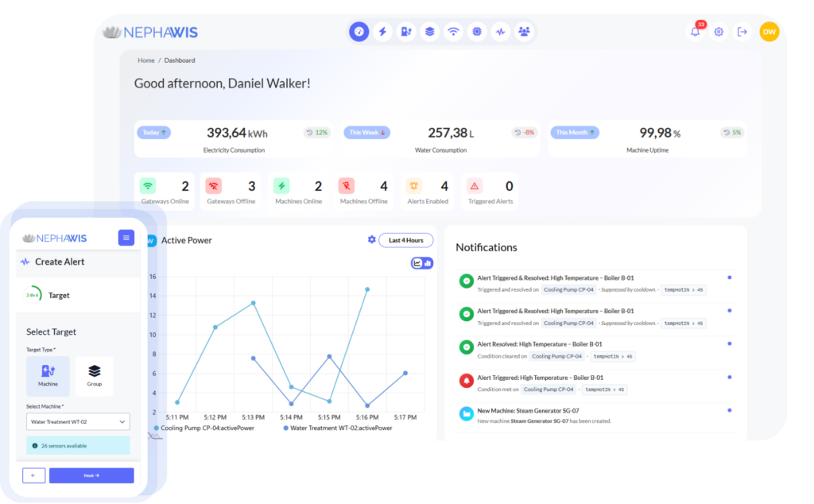Toggle Cooling Pump CP-04 legend color dot

(157, 428)
